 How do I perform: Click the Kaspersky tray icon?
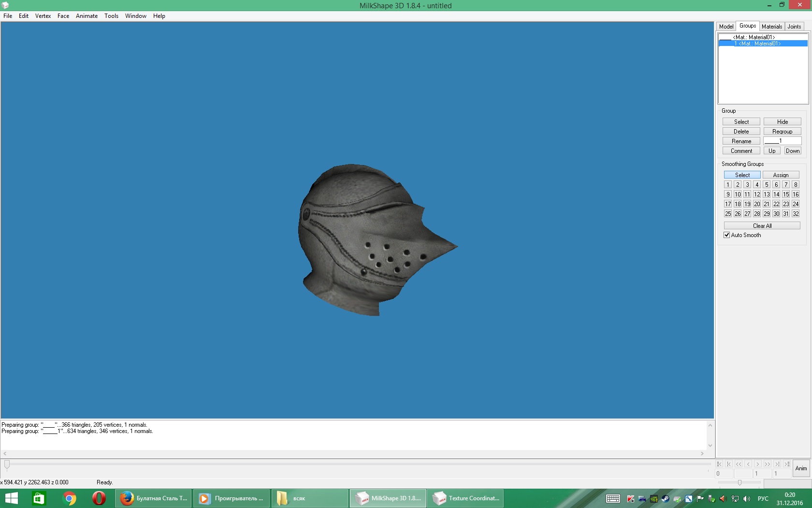(631, 499)
